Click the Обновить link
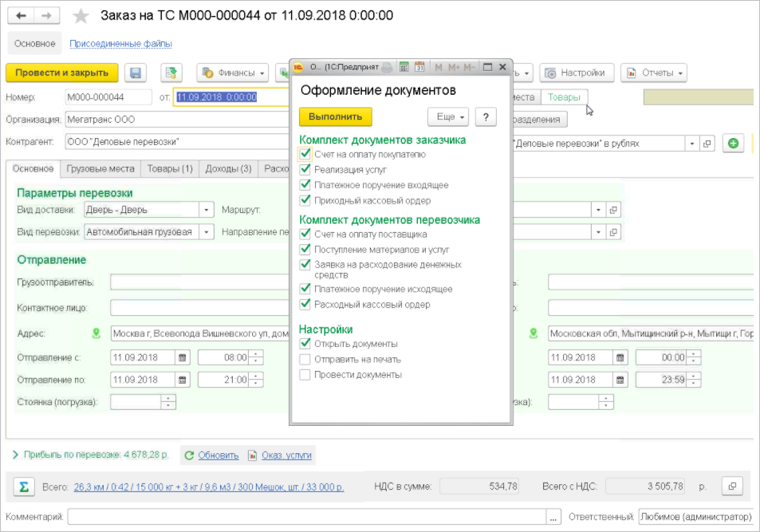This screenshot has width=760, height=532. (219, 455)
